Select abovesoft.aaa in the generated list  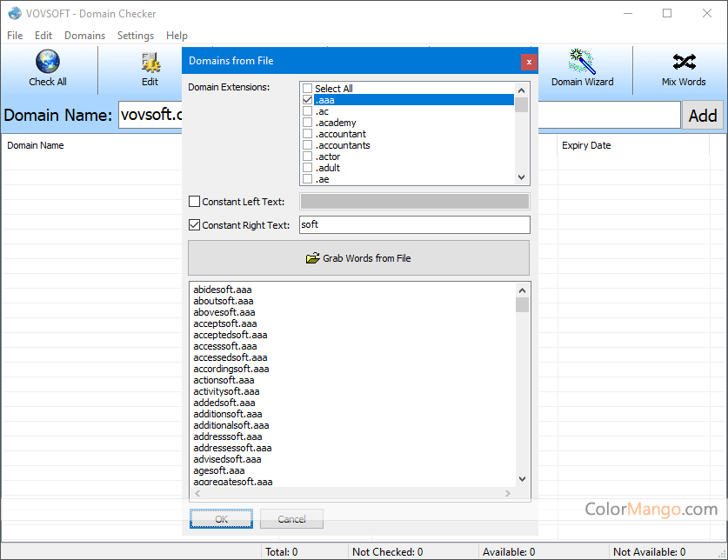coord(224,312)
